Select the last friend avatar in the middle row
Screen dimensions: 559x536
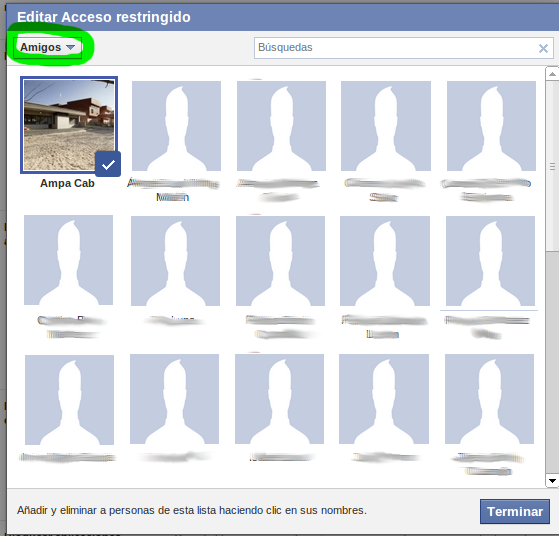(490, 261)
